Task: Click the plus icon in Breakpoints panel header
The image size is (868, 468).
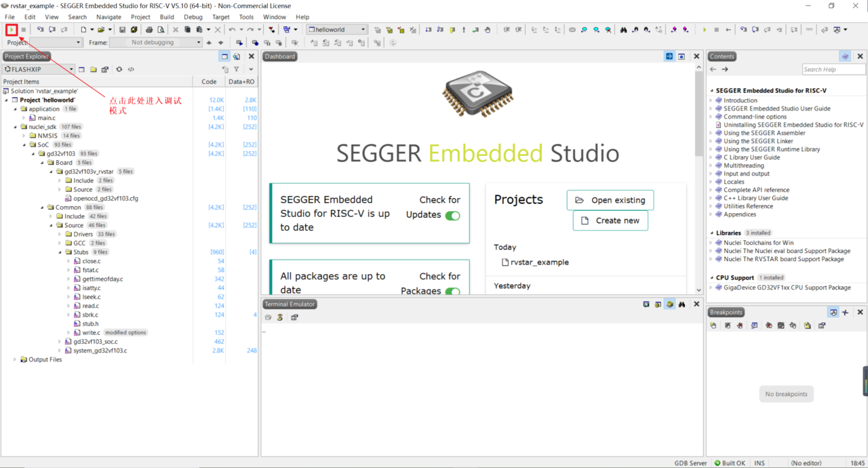Action: (x=845, y=312)
